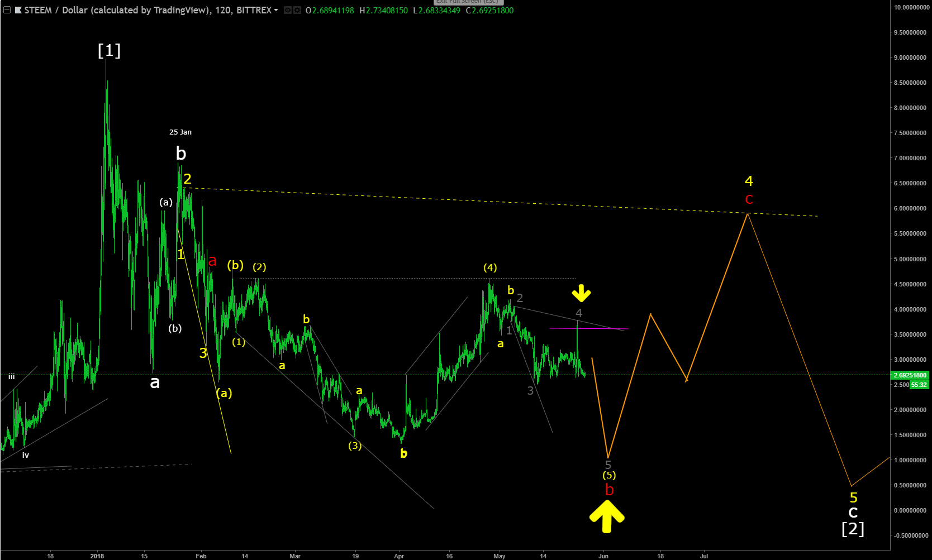
Task: Click the close value C2.69251800
Action: point(490,10)
